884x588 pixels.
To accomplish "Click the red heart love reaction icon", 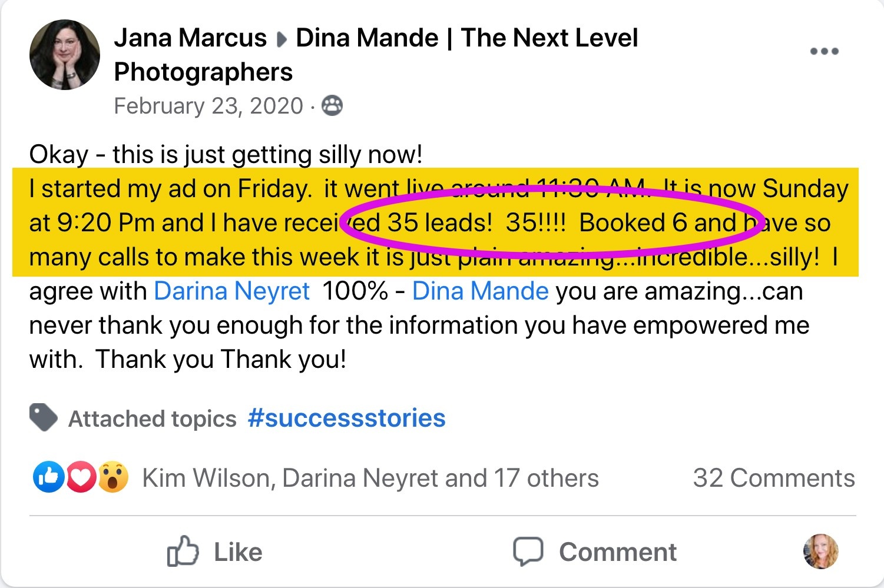I will tap(81, 477).
